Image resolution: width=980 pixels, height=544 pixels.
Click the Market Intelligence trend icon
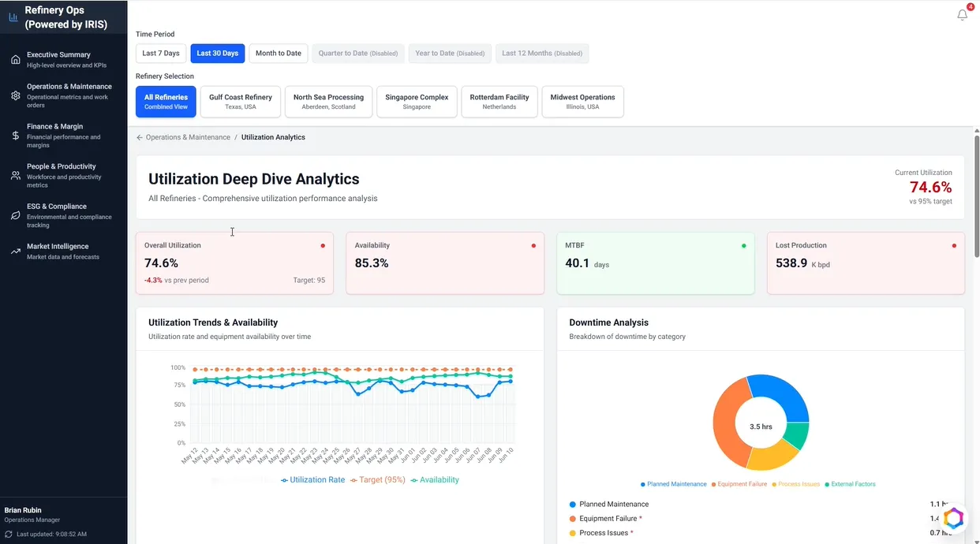coord(15,252)
